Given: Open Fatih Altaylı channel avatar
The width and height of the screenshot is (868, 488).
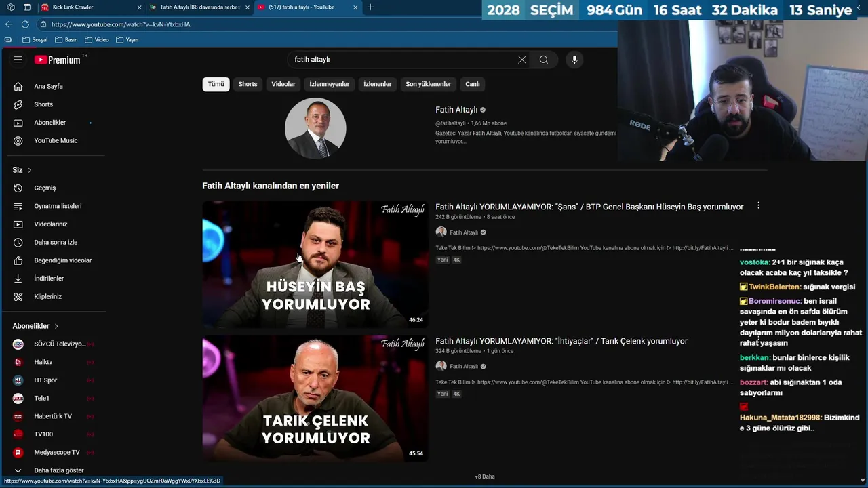Looking at the screenshot, I should (x=315, y=128).
